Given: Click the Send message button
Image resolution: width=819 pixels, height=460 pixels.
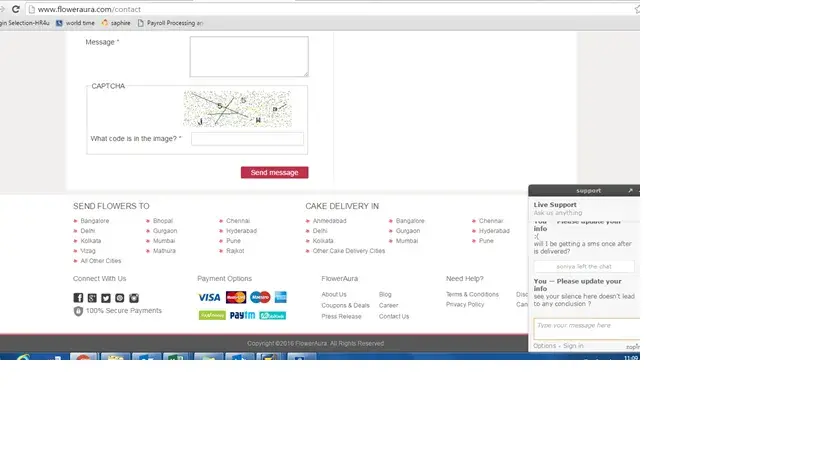Looking at the screenshot, I should (x=274, y=172).
